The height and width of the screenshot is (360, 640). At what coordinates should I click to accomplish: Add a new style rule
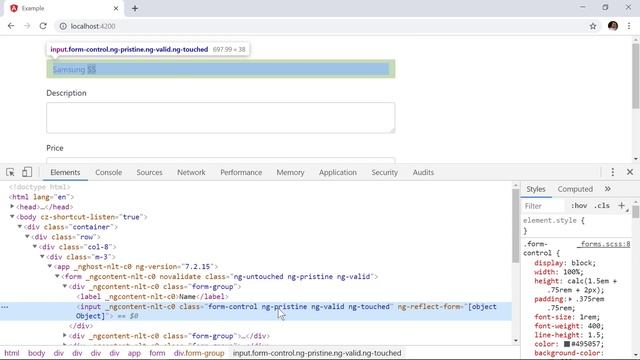point(621,206)
